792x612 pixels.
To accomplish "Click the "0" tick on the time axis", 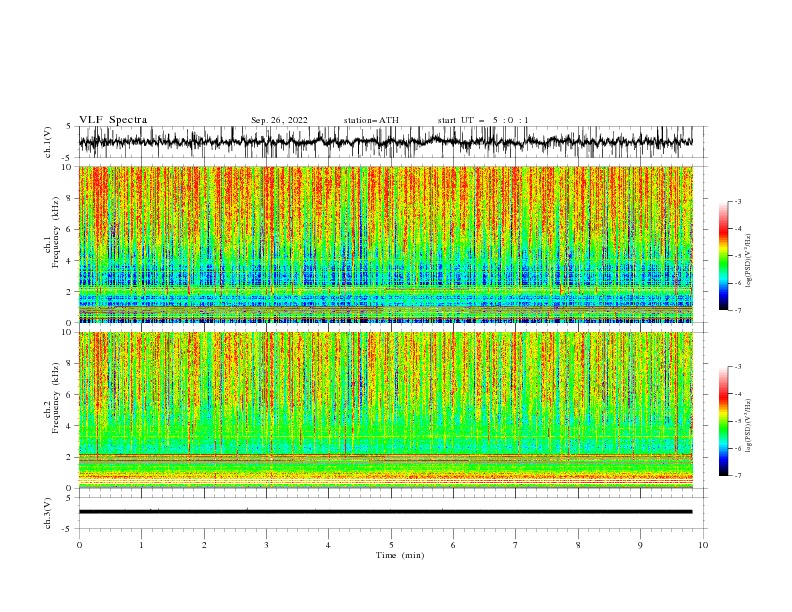I will (79, 545).
